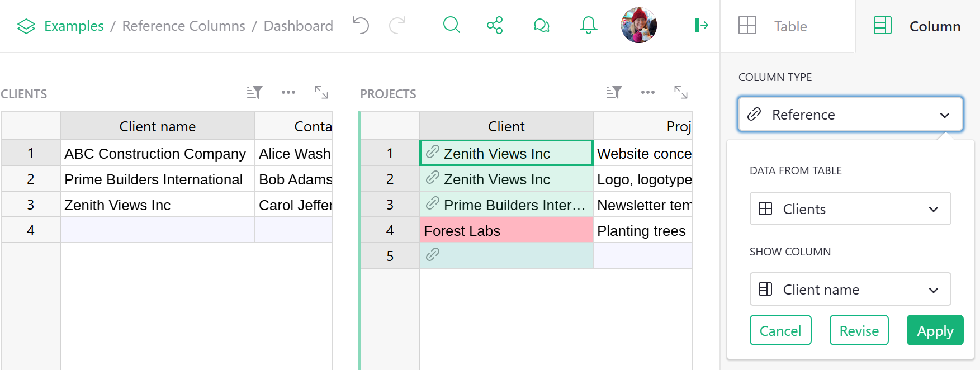Click the Revise button
This screenshot has height=370, width=980.
tap(859, 331)
